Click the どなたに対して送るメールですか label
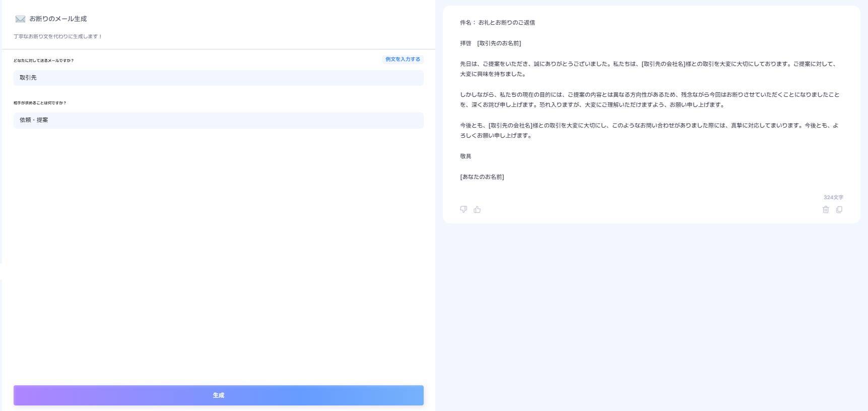868x411 pixels. pos(44,61)
